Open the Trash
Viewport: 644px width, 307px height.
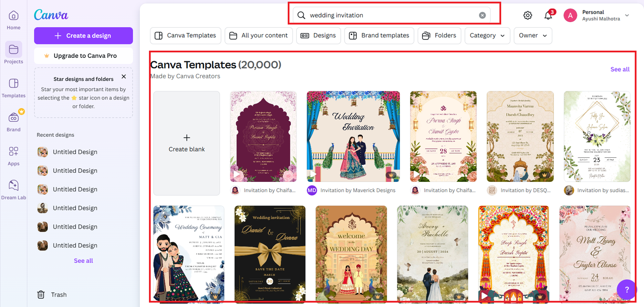[x=52, y=295]
